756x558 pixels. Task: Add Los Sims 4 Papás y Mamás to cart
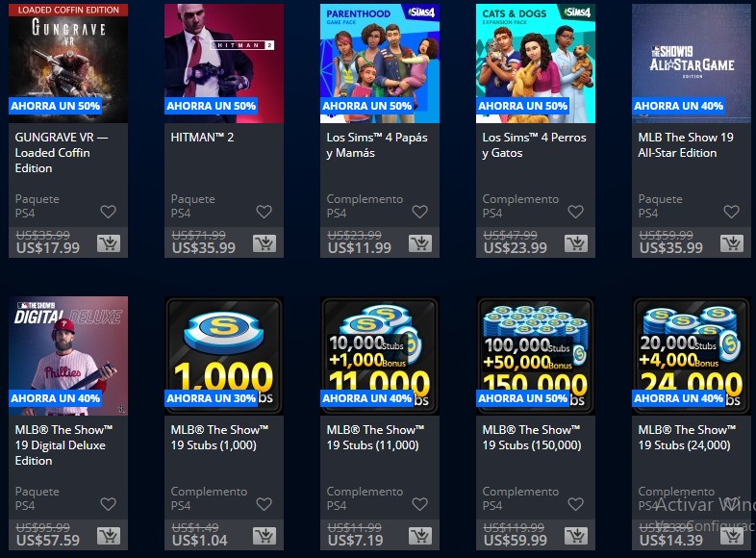(420, 243)
